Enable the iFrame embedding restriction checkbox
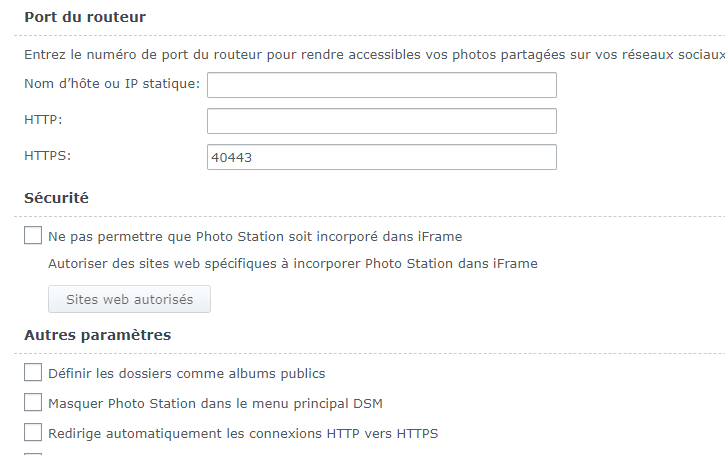 click(33, 237)
